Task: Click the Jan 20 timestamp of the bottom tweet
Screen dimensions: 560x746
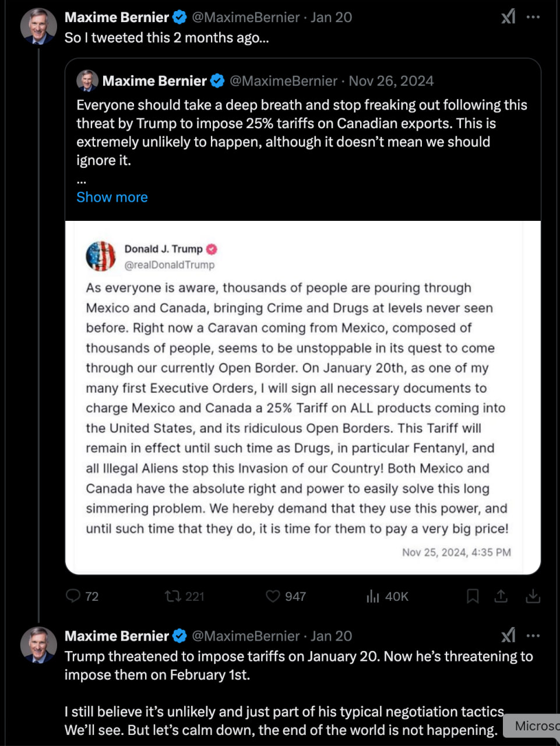Action: pyautogui.click(x=331, y=636)
